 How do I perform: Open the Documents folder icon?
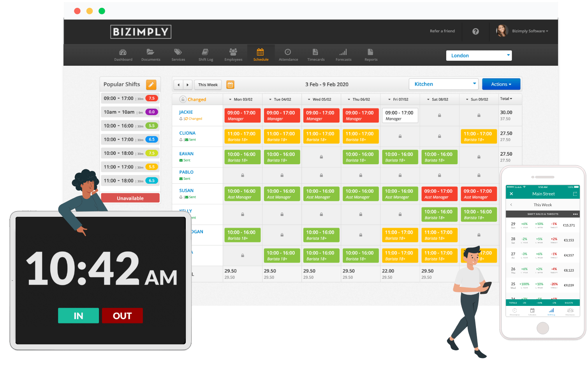(150, 52)
